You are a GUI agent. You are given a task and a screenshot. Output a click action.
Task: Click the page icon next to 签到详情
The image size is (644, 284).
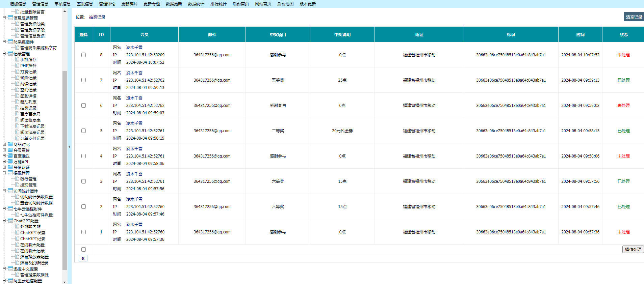[x=17, y=96]
